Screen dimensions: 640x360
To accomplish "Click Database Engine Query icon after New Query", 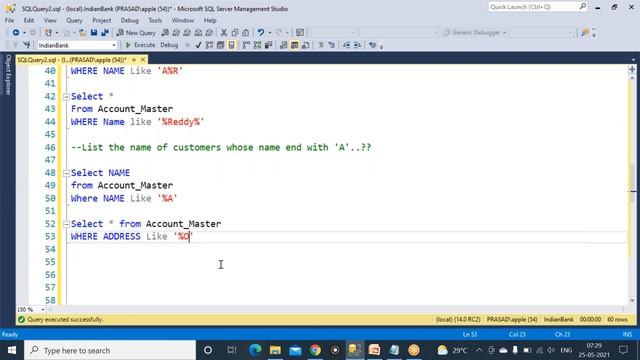I will (165, 33).
